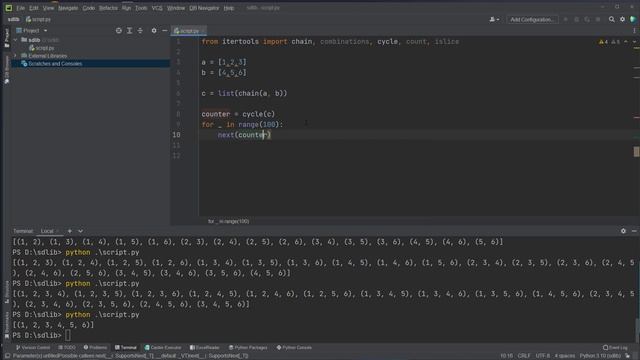The width and height of the screenshot is (640, 360).
Task: Open TODO tool window
Action: (x=67, y=348)
